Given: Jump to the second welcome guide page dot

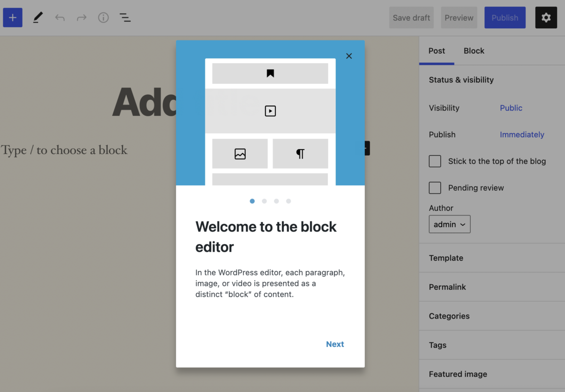Looking at the screenshot, I should coord(264,201).
